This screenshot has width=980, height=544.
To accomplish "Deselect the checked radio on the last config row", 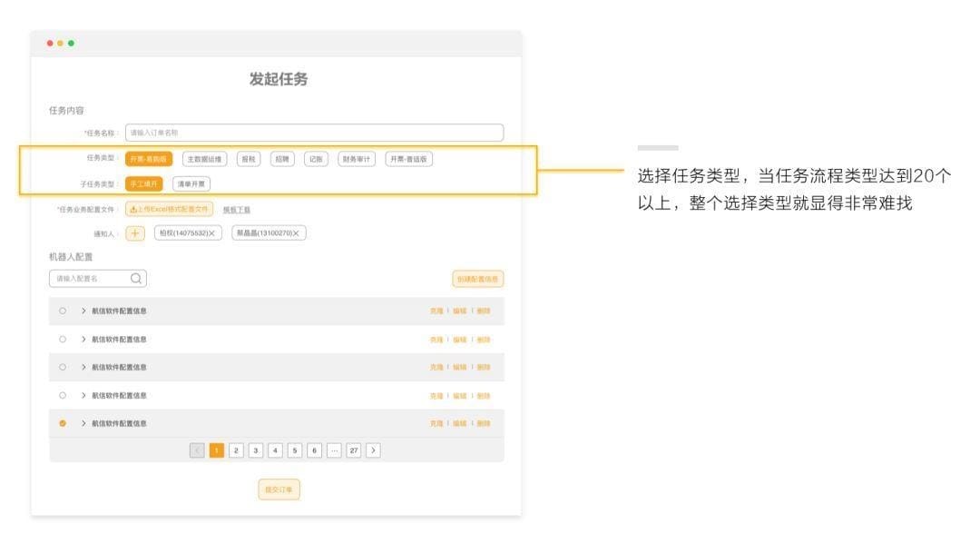I will click(62, 421).
